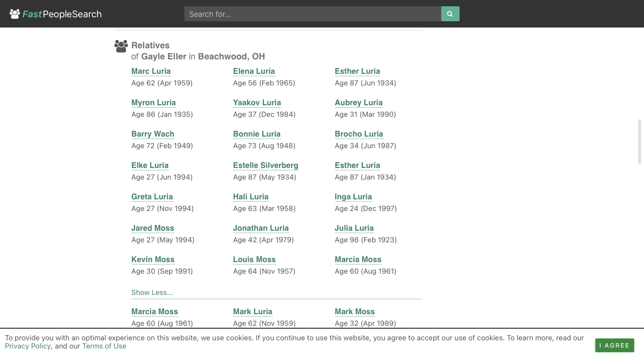Click the 'Relatives' section heading
The height and width of the screenshot is (362, 644).
click(151, 45)
